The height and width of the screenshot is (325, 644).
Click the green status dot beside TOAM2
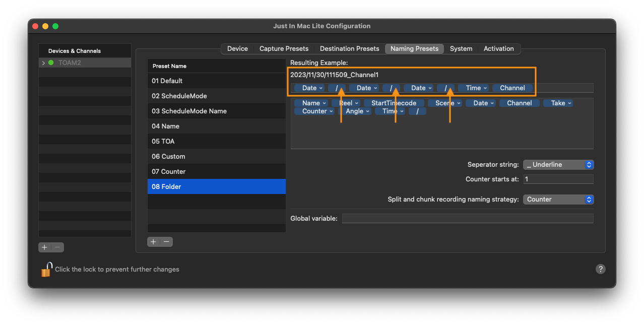click(51, 63)
